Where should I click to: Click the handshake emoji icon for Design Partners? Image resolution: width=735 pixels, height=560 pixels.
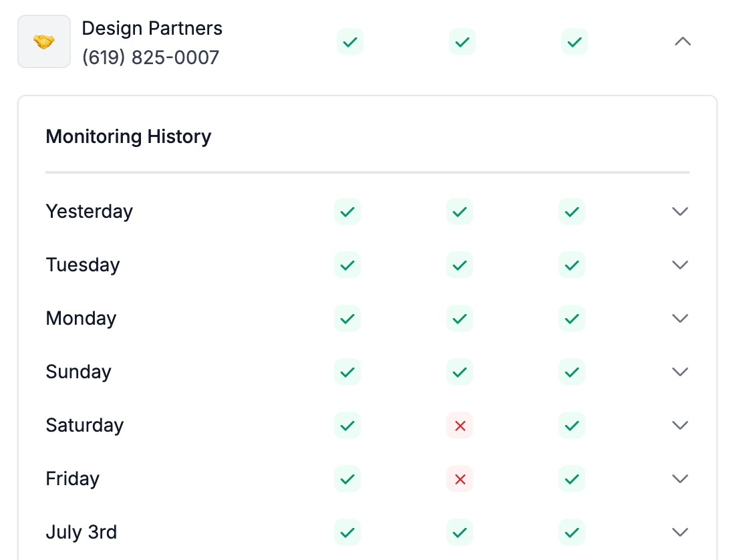pos(44,41)
